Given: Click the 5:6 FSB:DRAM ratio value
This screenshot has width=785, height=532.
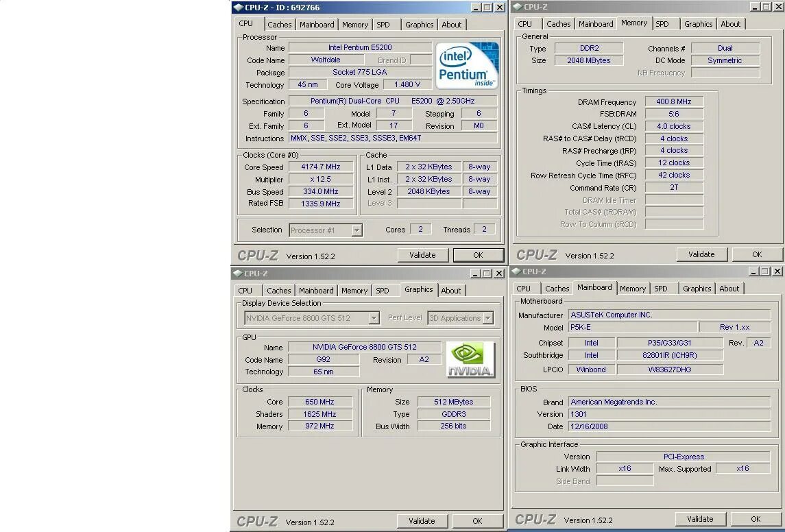Looking at the screenshot, I should pyautogui.click(x=674, y=114).
